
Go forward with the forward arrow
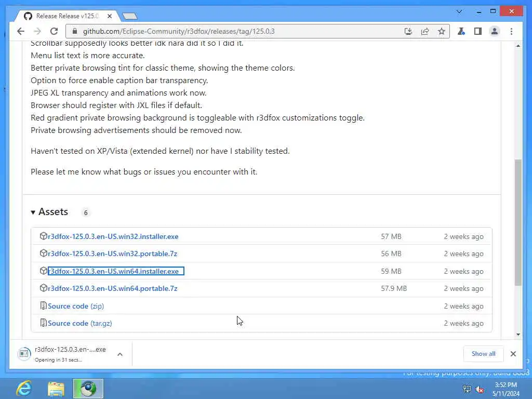pyautogui.click(x=37, y=31)
